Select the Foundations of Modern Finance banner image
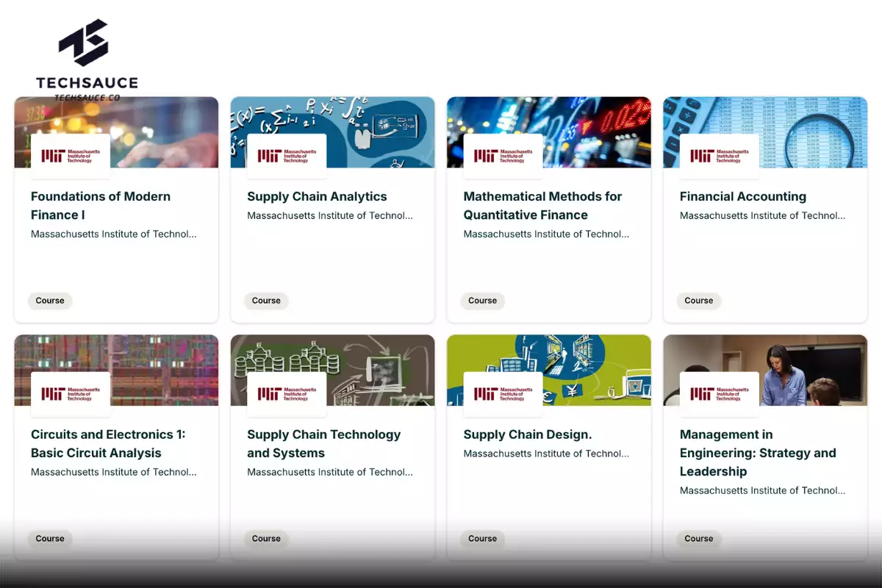882x588 pixels. point(116,132)
